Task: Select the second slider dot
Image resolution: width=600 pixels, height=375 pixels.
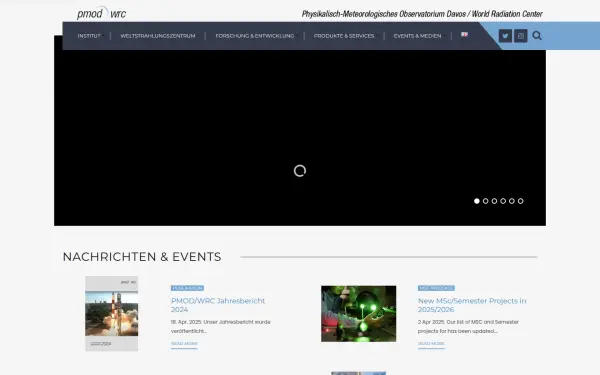Action: (486, 201)
